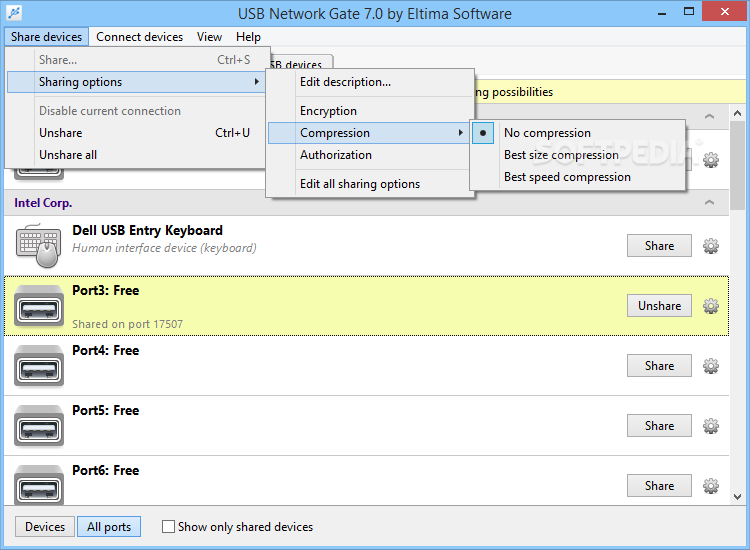The height and width of the screenshot is (550, 750).
Task: Collapse the top device group chevron
Action: [709, 116]
